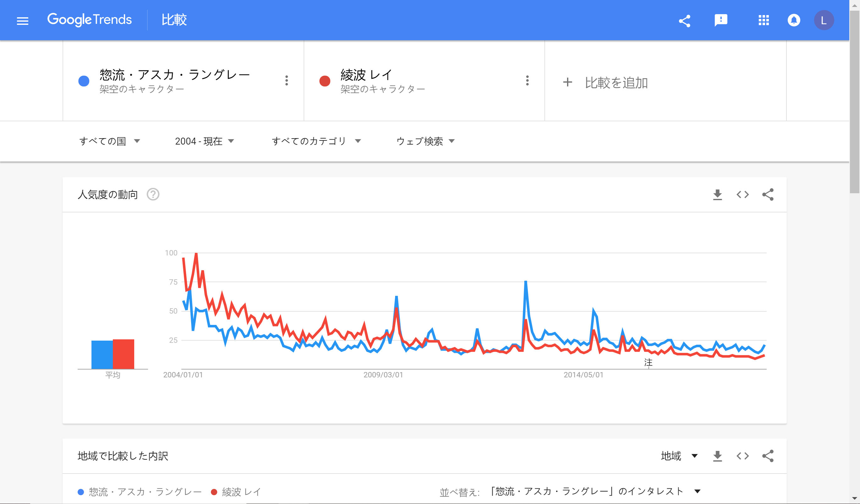The height and width of the screenshot is (504, 860).
Task: Click 比較を追加 to add a term
Action: click(x=606, y=83)
